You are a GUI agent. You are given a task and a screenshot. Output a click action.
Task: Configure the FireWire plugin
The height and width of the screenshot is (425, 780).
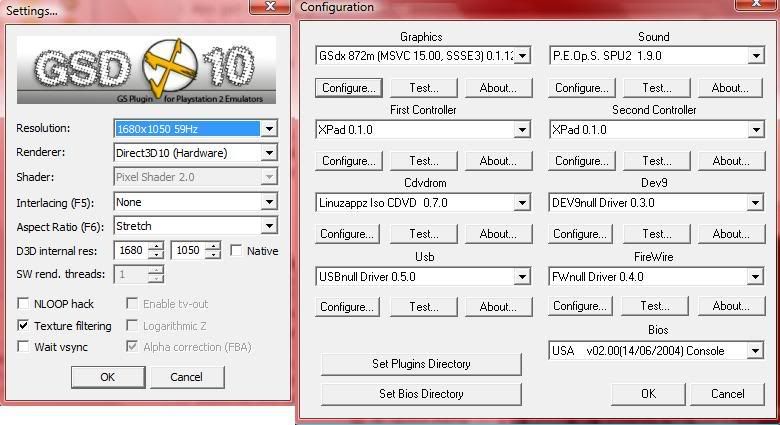[581, 306]
